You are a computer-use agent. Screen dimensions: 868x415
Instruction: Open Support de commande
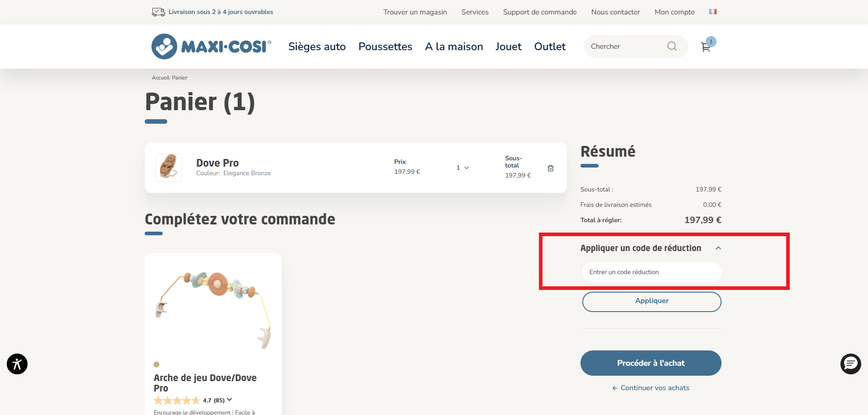click(540, 12)
